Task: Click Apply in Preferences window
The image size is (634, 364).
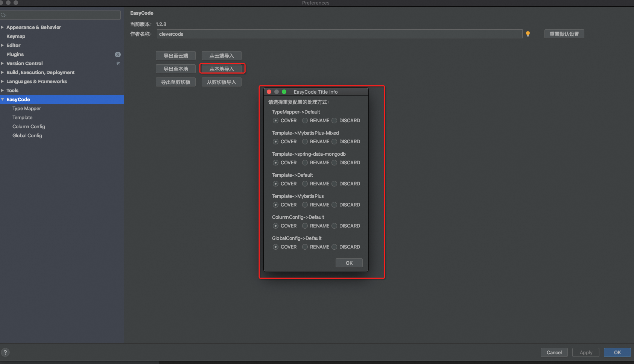Action: click(586, 352)
